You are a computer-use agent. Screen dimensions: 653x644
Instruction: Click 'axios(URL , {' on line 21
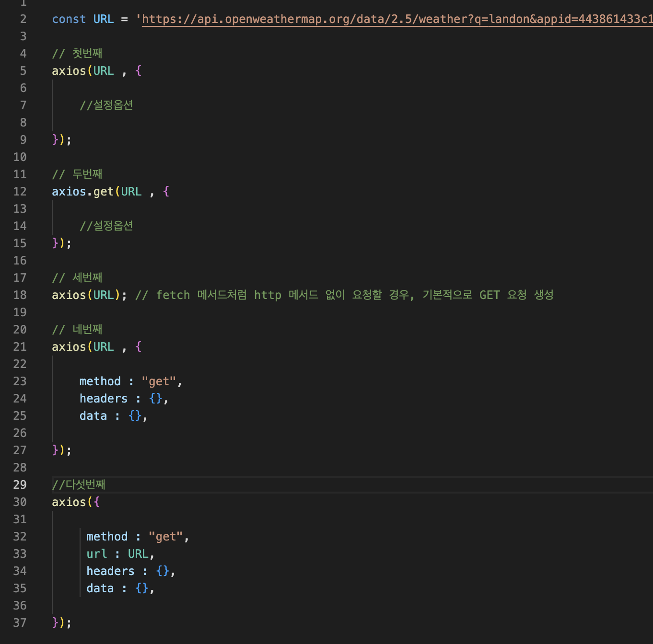tap(97, 346)
